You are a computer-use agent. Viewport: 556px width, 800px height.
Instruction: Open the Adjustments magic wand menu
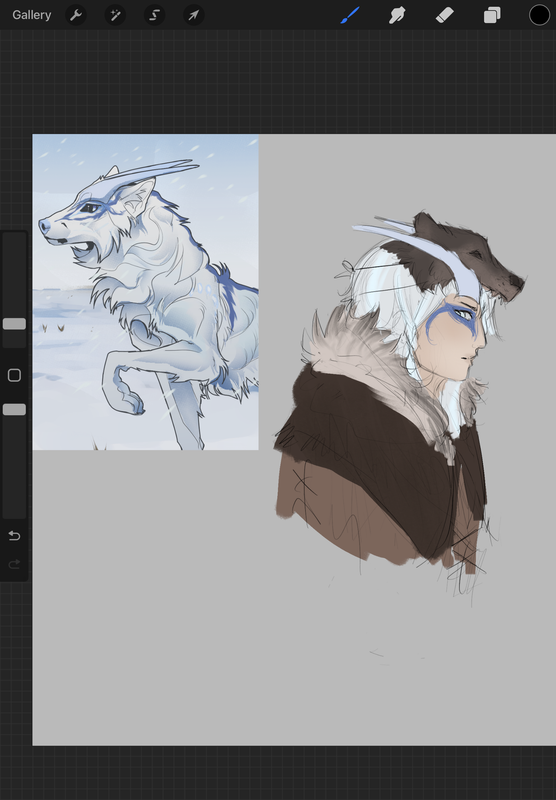point(115,15)
